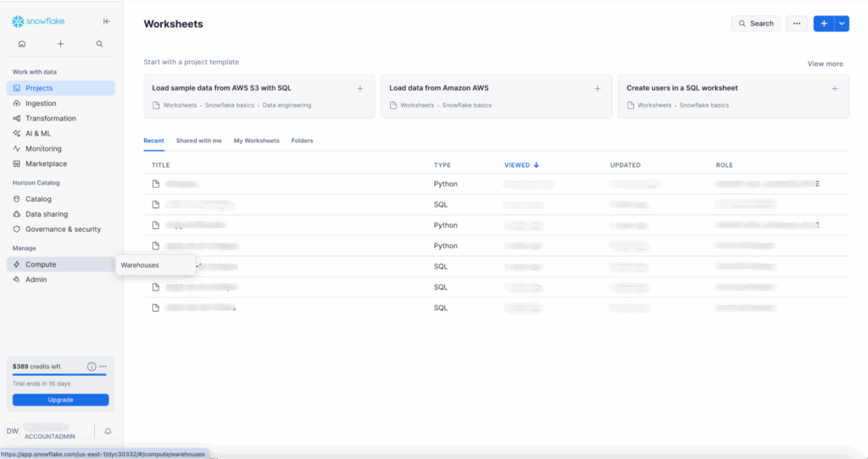Open the sidebar search magnifier icon
The image size is (868, 459).
click(99, 44)
